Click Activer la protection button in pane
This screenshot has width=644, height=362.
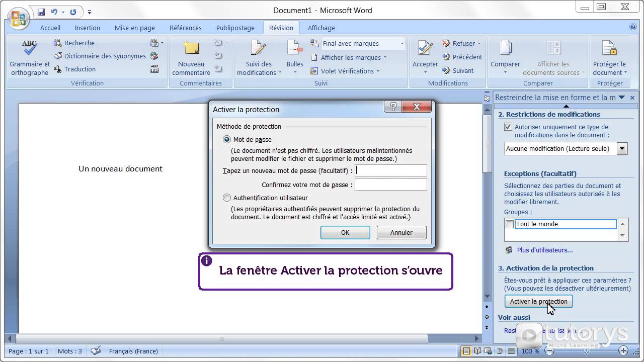[x=538, y=301]
